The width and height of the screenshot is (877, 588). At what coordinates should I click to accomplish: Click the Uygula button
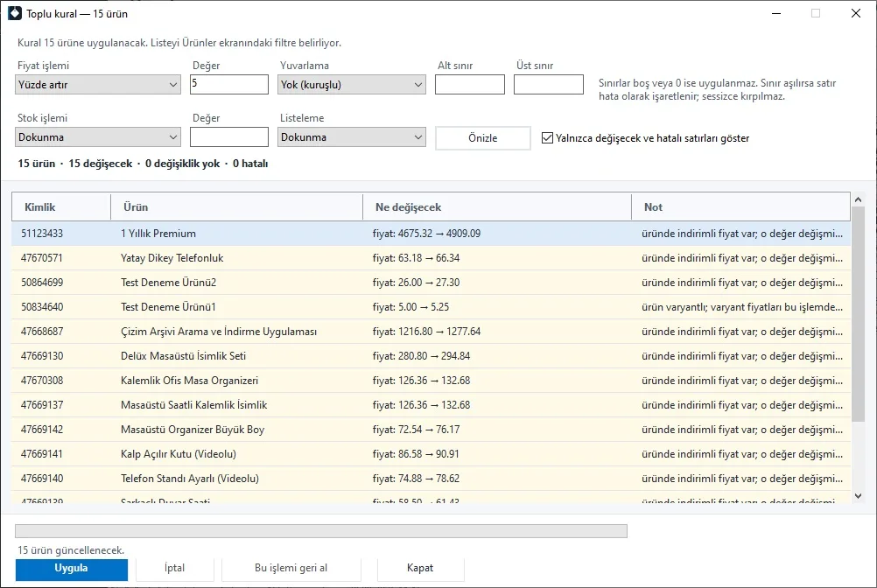click(x=72, y=569)
